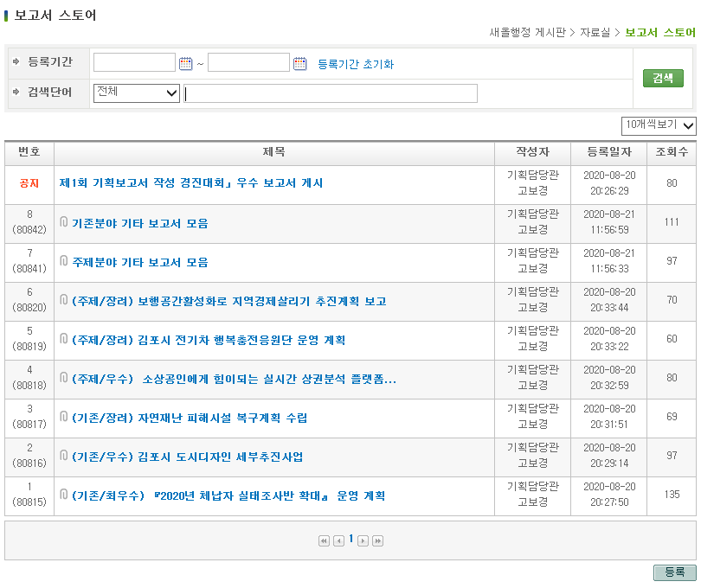Click the view count 111

(672, 222)
